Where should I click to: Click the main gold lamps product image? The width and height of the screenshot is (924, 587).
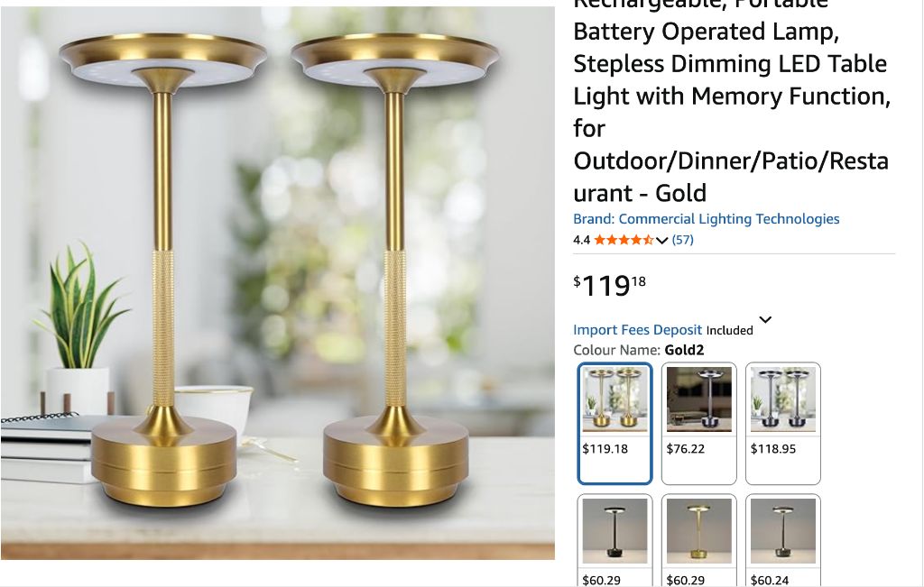[x=278, y=282]
